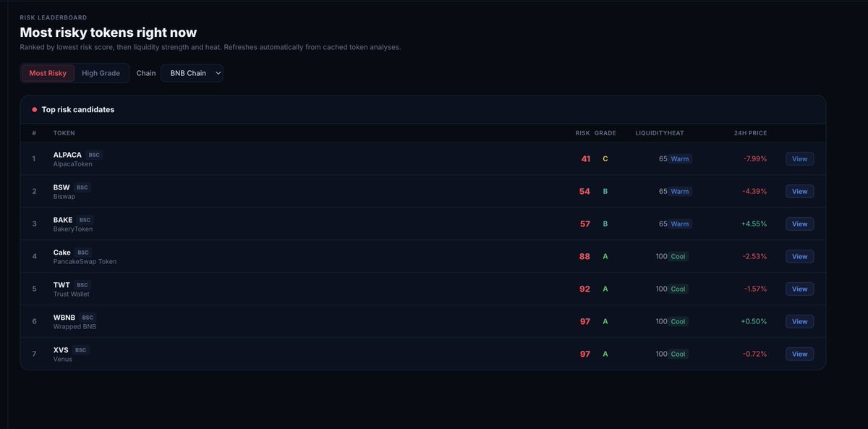The height and width of the screenshot is (429, 868).
Task: Switch to the High Grade tab
Action: pyautogui.click(x=101, y=73)
